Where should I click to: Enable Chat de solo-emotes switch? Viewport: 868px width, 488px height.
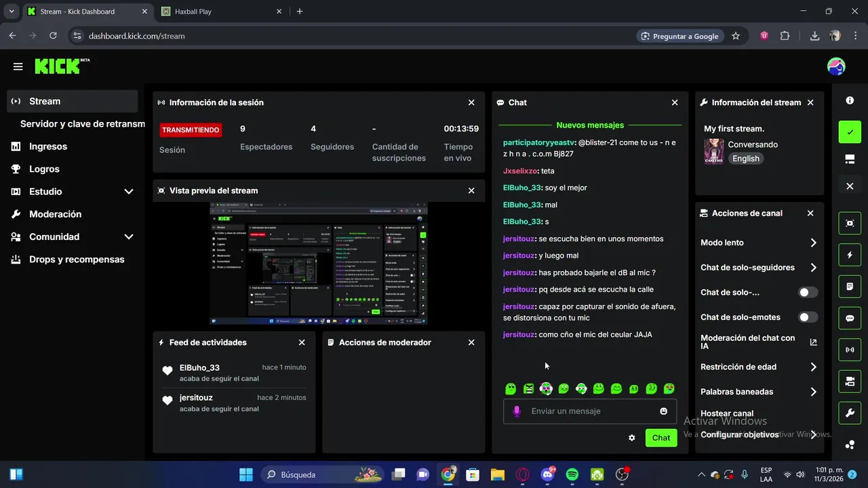[808, 317]
